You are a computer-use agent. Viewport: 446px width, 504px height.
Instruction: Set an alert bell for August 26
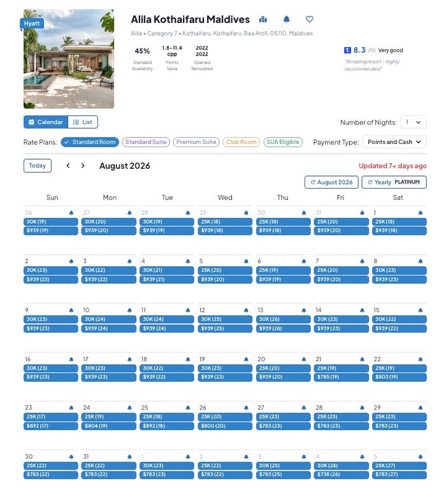(246, 408)
